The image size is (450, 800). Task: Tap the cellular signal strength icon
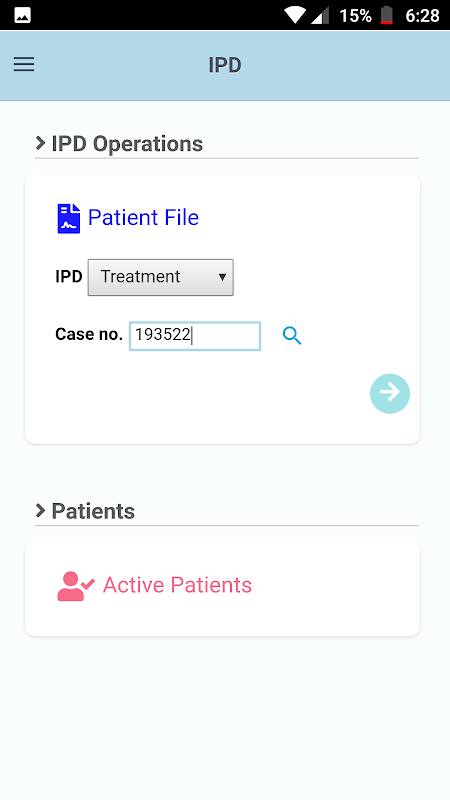tap(320, 15)
